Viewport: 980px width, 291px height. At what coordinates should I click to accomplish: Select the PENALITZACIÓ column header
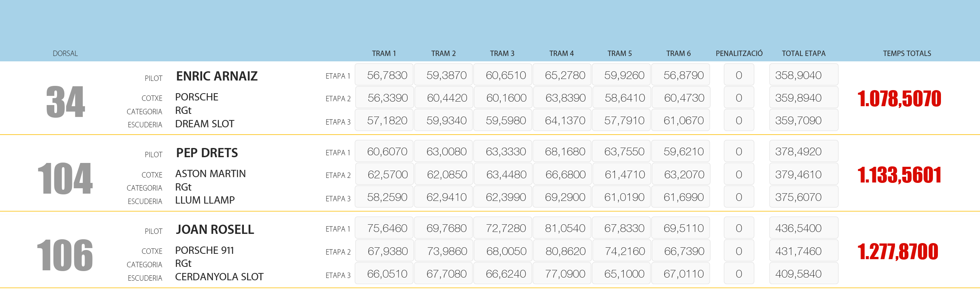739,53
